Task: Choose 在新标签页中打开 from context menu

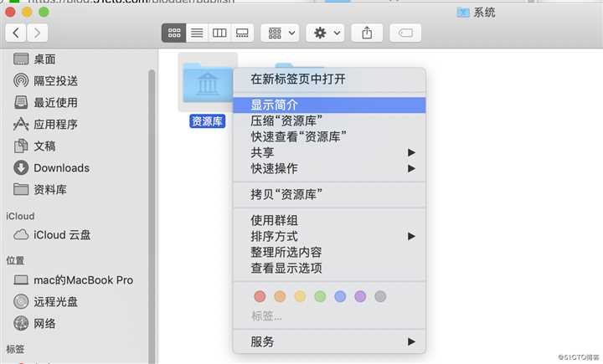Action: coord(329,79)
